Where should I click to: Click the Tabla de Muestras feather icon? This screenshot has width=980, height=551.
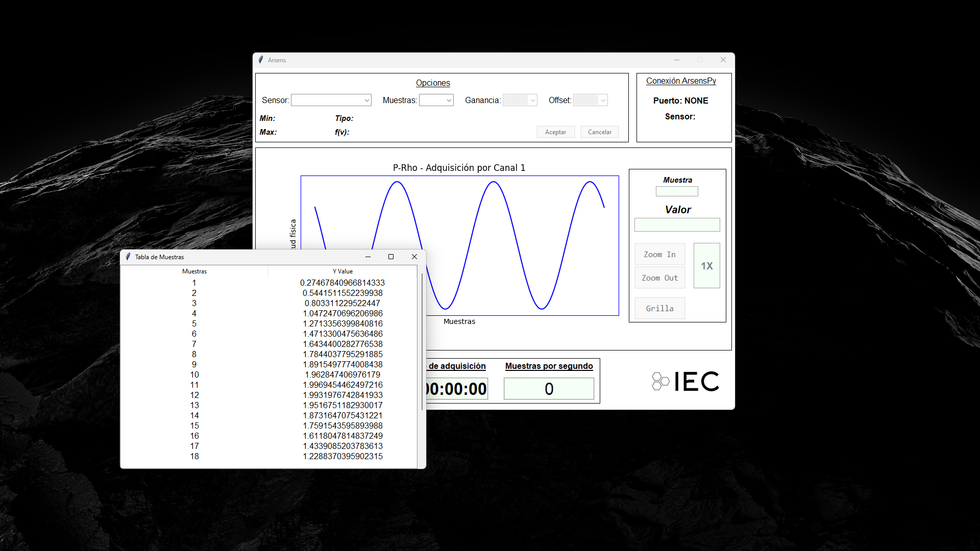pos(128,257)
